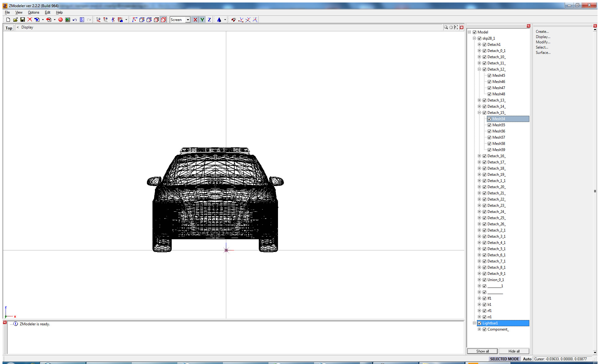Close the bottom message log panel

tap(5, 323)
